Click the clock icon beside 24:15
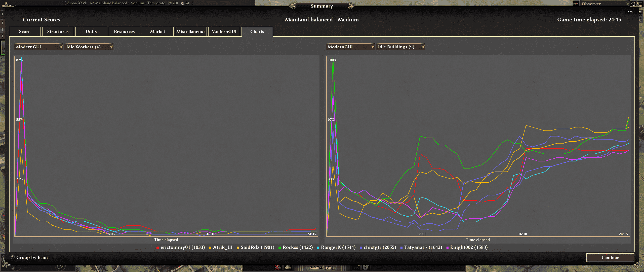The width and height of the screenshot is (644, 272). click(183, 3)
